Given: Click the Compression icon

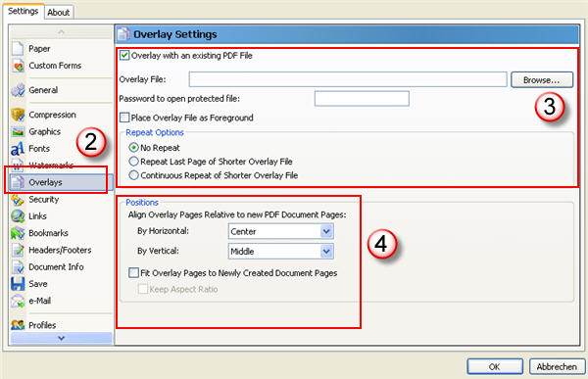Looking at the screenshot, I should click(18, 115).
